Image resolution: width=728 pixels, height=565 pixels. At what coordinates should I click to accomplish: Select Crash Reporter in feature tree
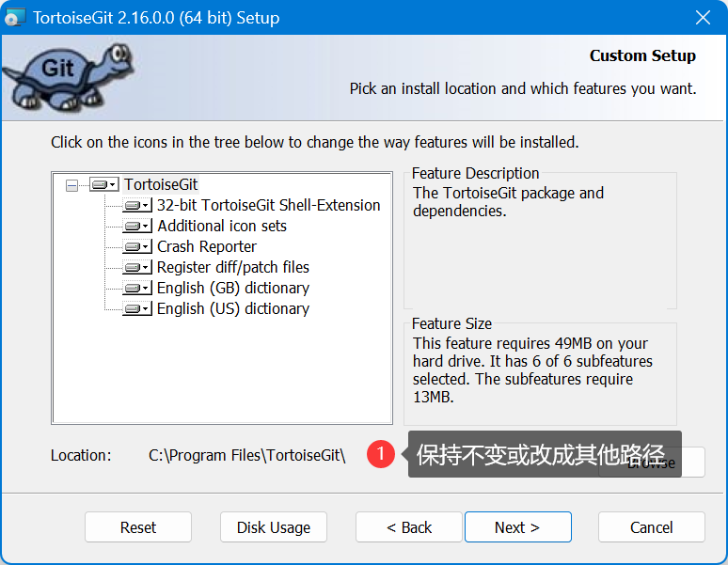[207, 247]
